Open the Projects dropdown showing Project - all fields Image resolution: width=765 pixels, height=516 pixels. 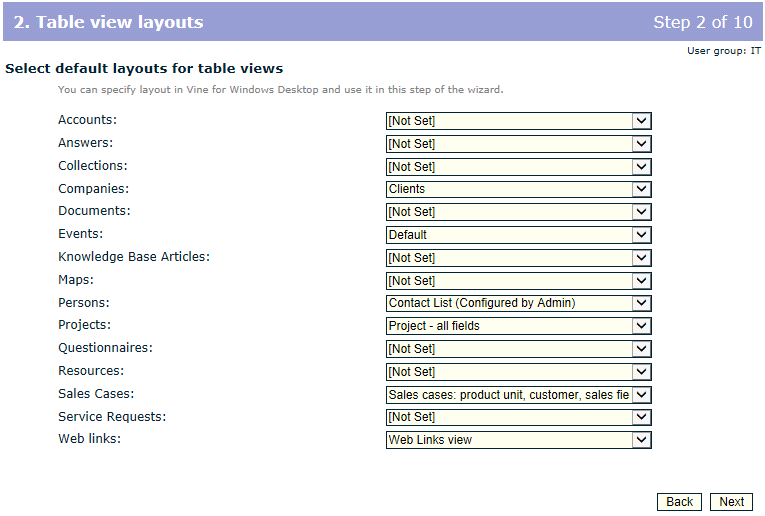519,326
